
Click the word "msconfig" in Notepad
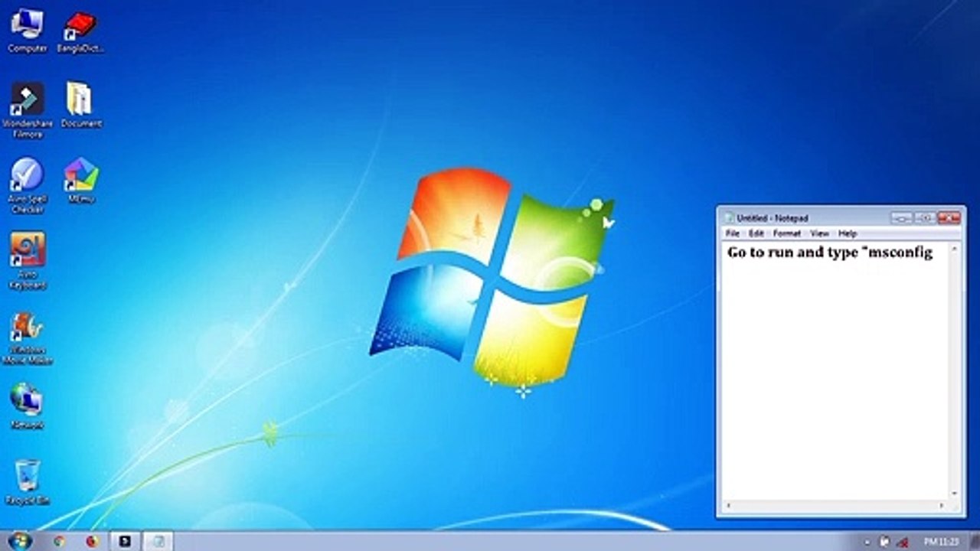[x=900, y=253]
